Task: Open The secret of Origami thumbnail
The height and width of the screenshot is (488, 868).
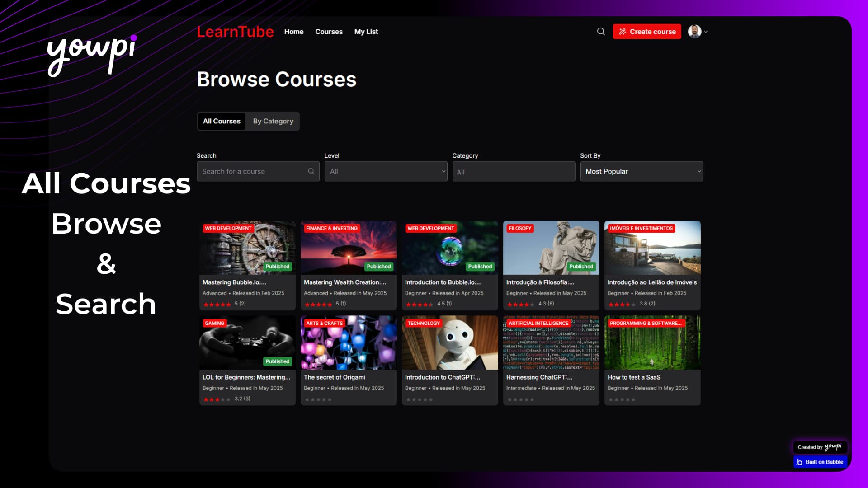Action: pos(349,343)
